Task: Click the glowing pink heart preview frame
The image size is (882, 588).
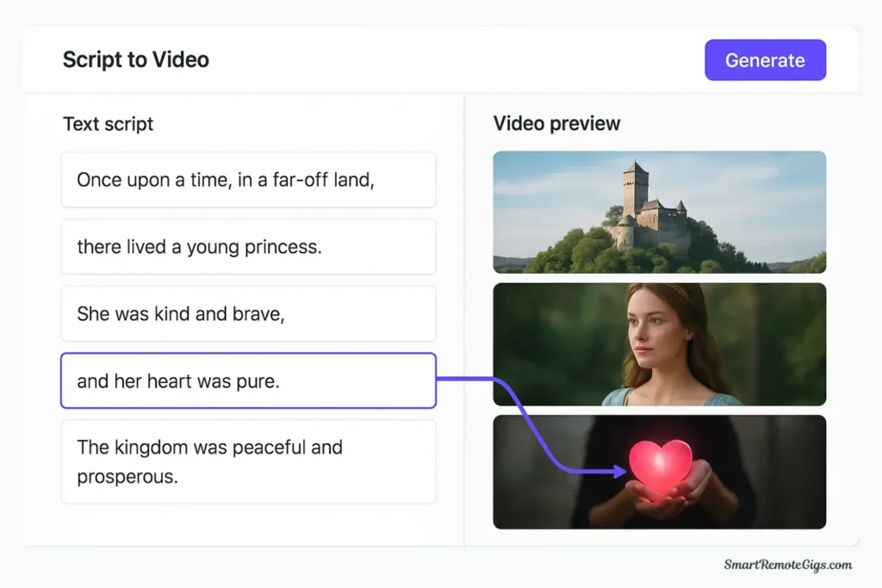Action: [659, 472]
